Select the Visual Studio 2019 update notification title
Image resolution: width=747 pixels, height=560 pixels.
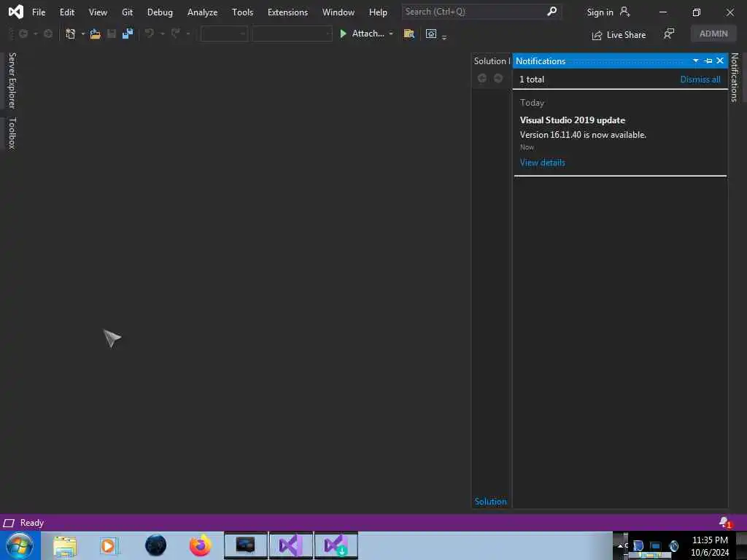[x=572, y=120]
